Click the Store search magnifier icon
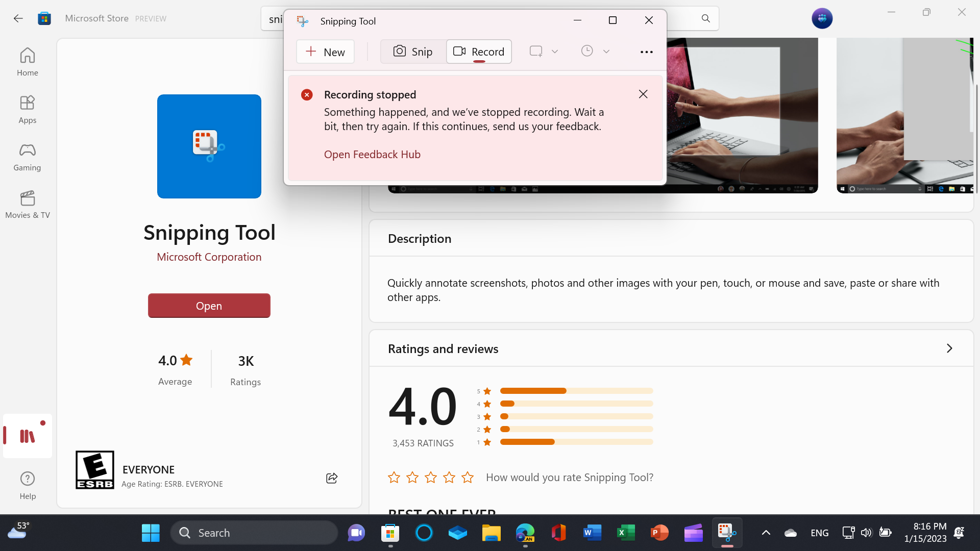 pos(705,18)
